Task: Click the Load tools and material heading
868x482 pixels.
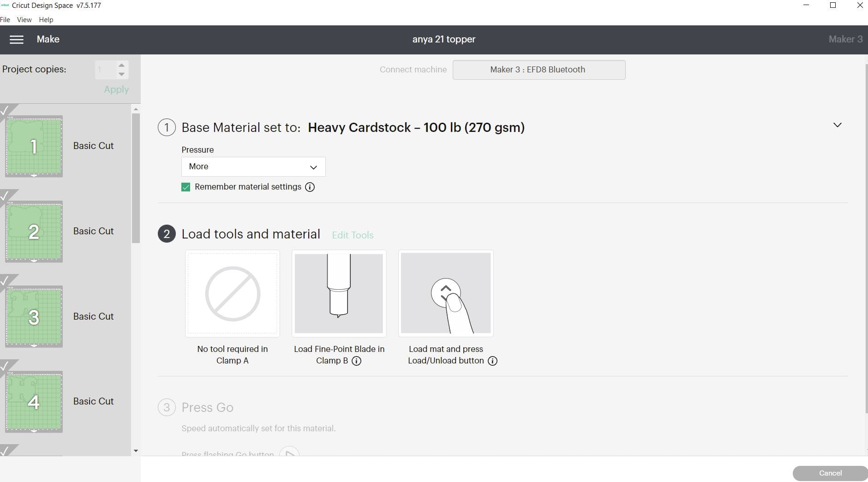Action: [x=251, y=234]
